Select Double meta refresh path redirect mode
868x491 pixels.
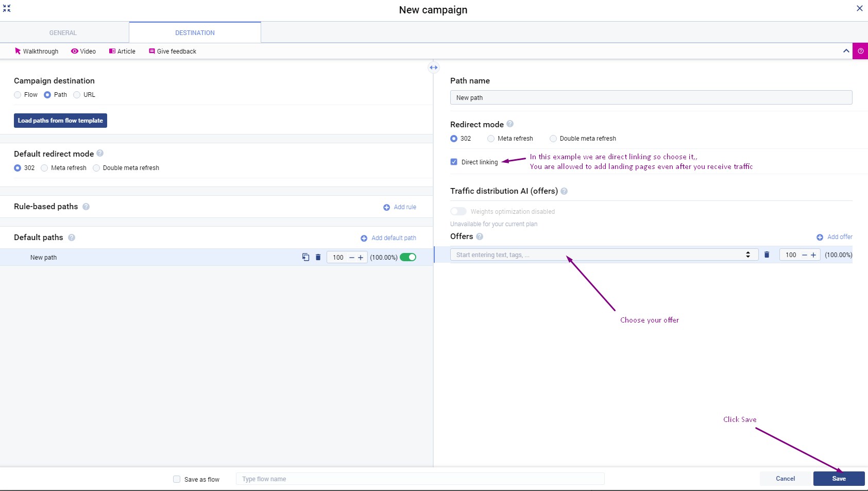pyautogui.click(x=553, y=139)
